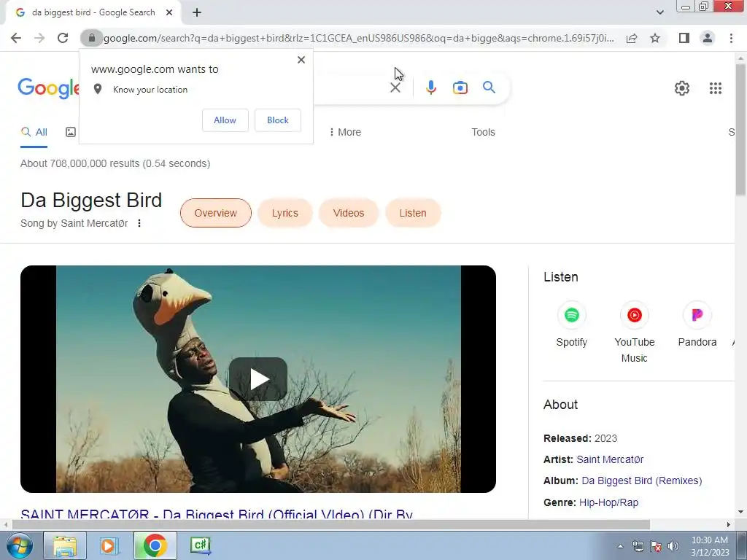Viewport: 747px width, 560px height.
Task: Open the share page icon in the address bar
Action: point(632,38)
